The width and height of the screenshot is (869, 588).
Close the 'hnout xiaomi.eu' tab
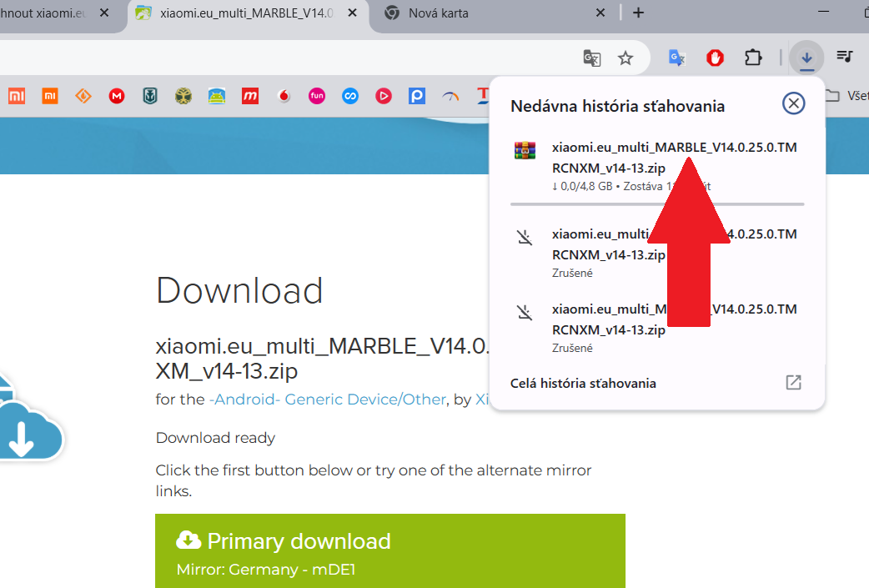click(104, 13)
